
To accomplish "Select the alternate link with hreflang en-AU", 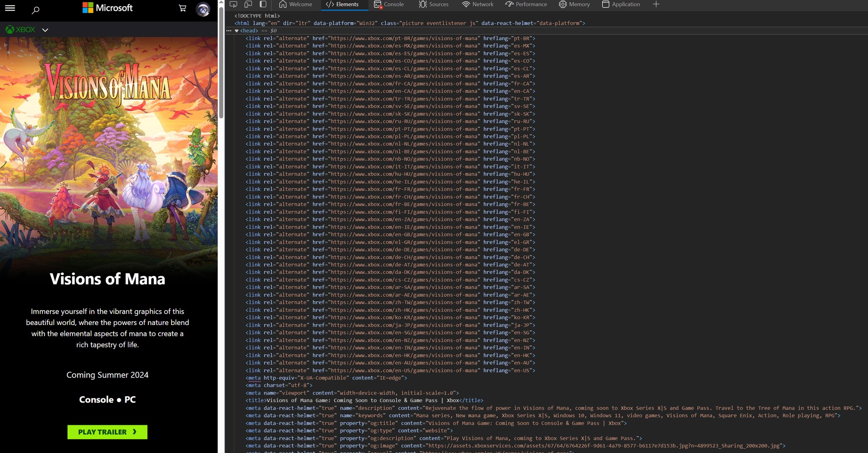I will point(390,363).
